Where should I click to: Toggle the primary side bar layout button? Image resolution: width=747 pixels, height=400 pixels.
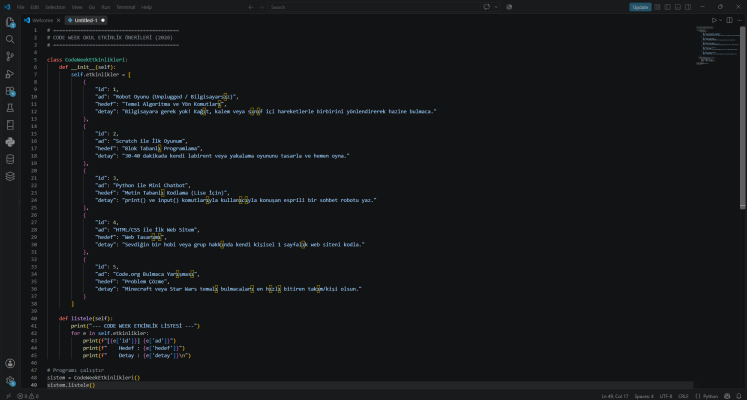[x=667, y=7]
